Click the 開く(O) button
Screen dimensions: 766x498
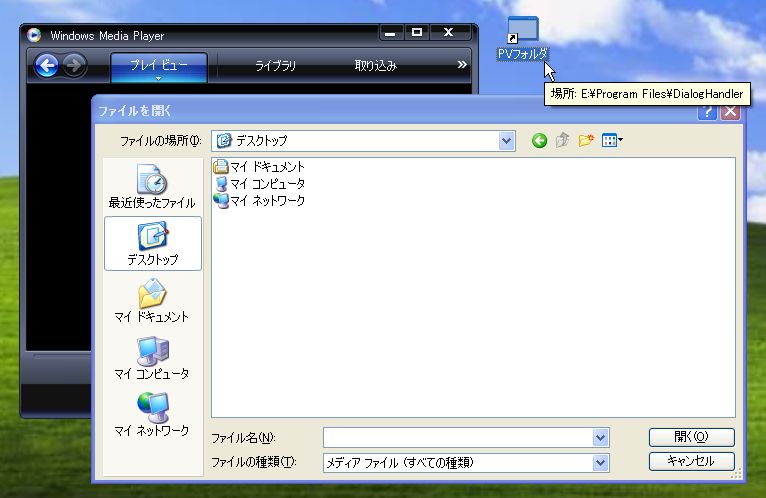691,437
